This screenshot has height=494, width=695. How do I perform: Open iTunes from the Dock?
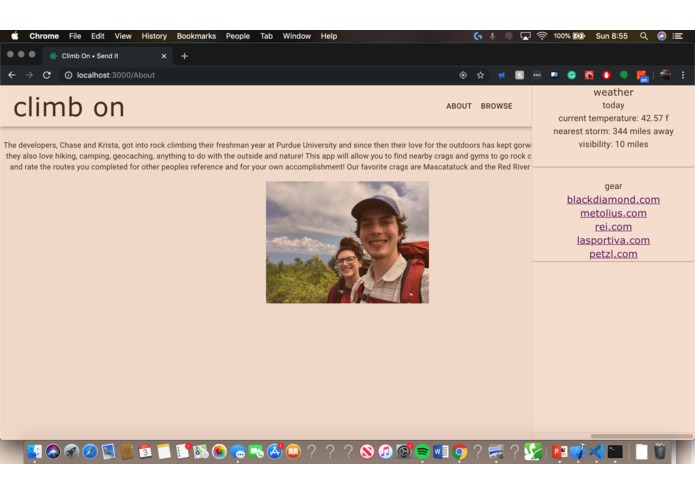click(386, 452)
